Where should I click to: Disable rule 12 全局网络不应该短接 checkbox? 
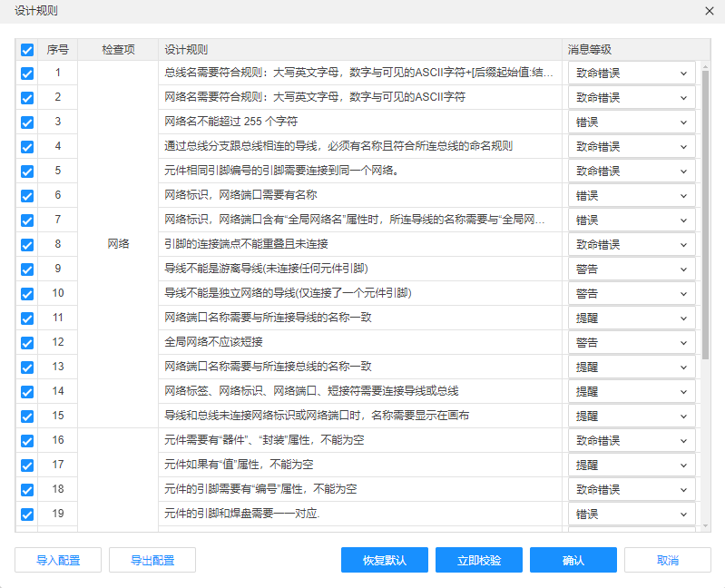click(27, 343)
